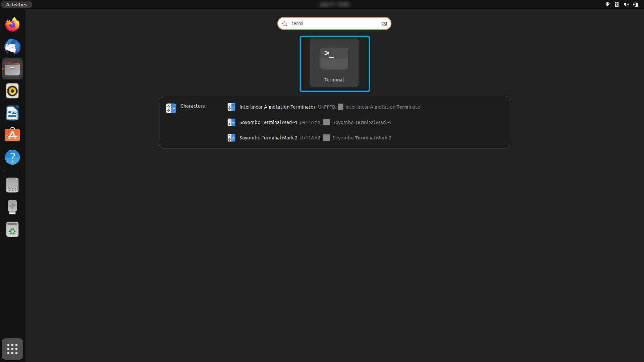The width and height of the screenshot is (644, 362).
Task: Select Interlinear Annotation Terminator result
Action: (x=277, y=107)
